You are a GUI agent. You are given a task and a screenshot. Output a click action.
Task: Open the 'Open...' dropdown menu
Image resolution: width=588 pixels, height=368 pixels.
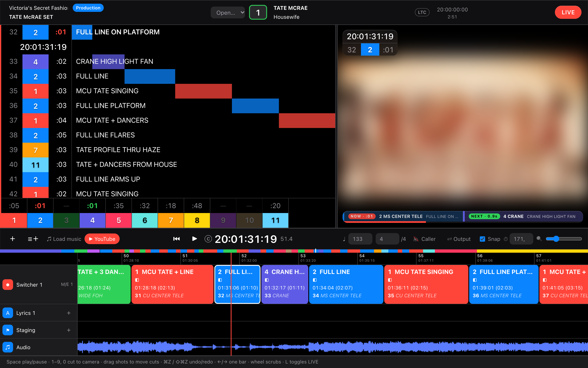tap(228, 12)
